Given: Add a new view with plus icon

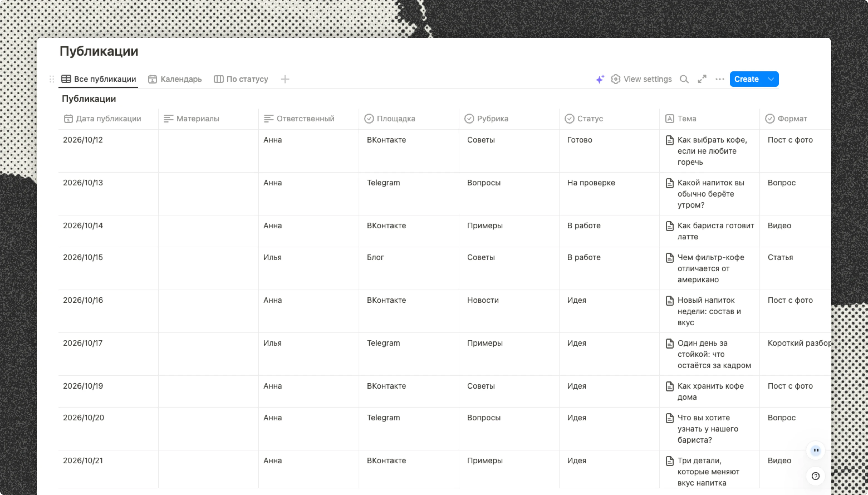Looking at the screenshot, I should click(285, 79).
